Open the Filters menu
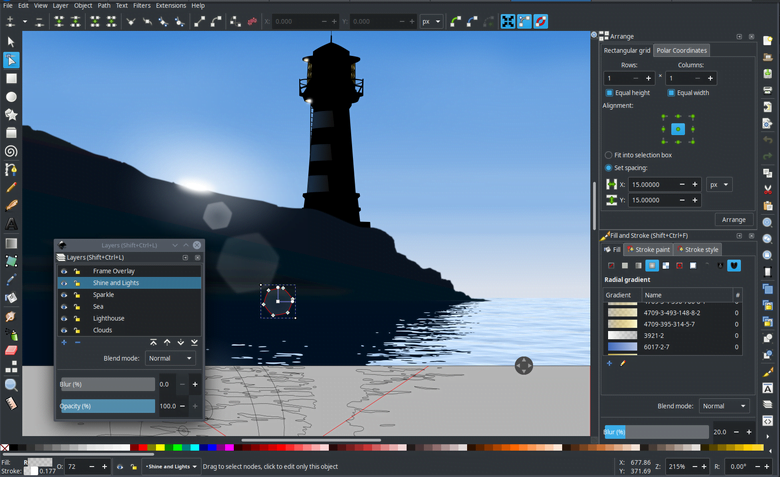 (x=142, y=5)
